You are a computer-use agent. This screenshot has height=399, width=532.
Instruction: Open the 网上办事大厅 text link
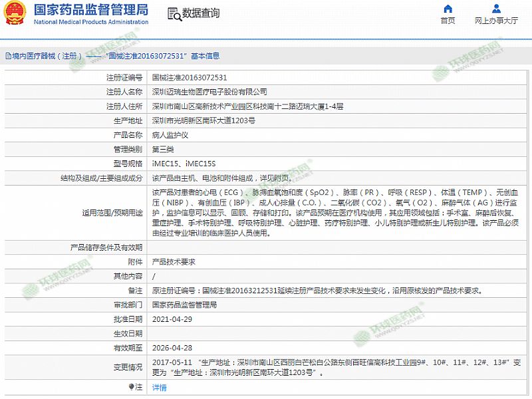pos(496,21)
